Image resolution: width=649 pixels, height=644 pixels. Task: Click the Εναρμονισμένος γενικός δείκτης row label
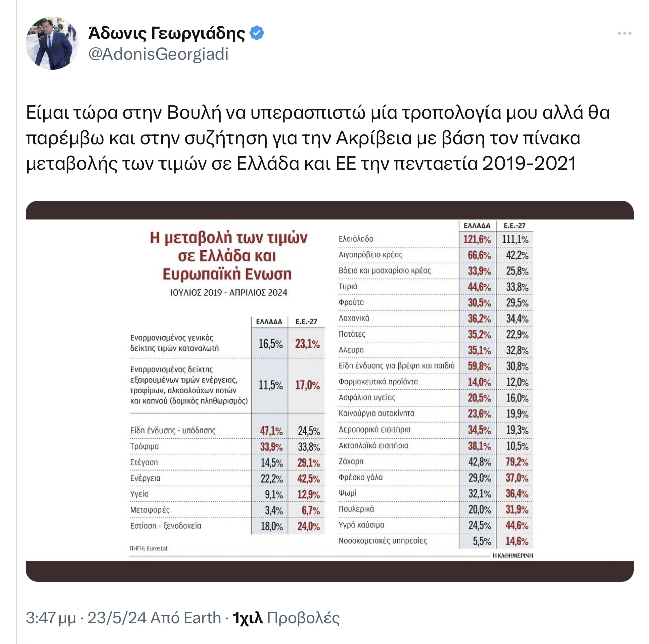coord(175,343)
